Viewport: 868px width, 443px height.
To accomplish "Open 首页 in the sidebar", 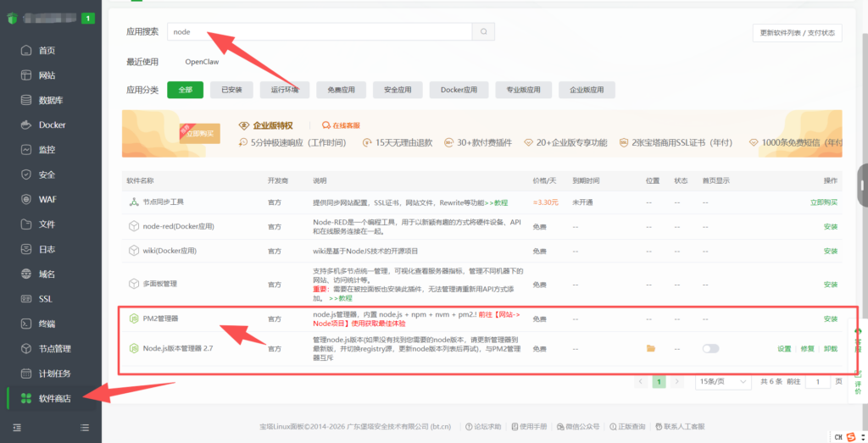I will [47, 50].
